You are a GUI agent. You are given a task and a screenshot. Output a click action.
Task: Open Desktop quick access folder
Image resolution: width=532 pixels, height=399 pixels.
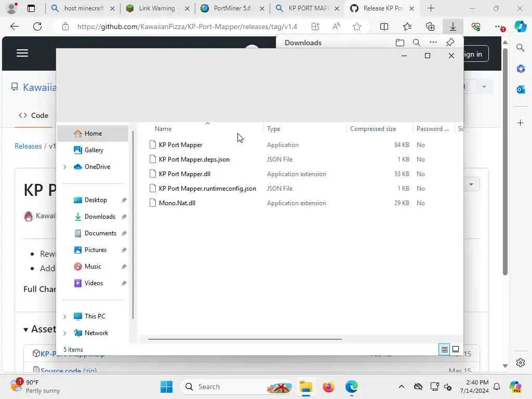tap(96, 200)
